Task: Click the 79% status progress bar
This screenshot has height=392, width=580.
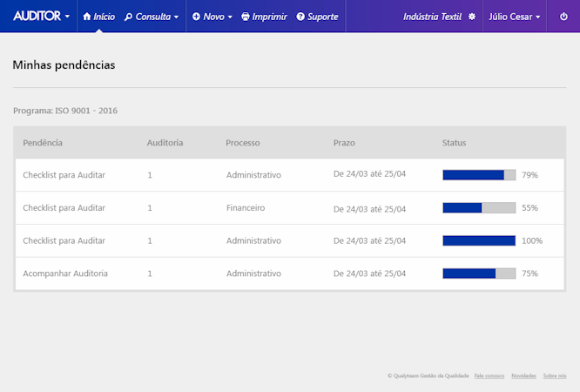Action: pyautogui.click(x=479, y=175)
